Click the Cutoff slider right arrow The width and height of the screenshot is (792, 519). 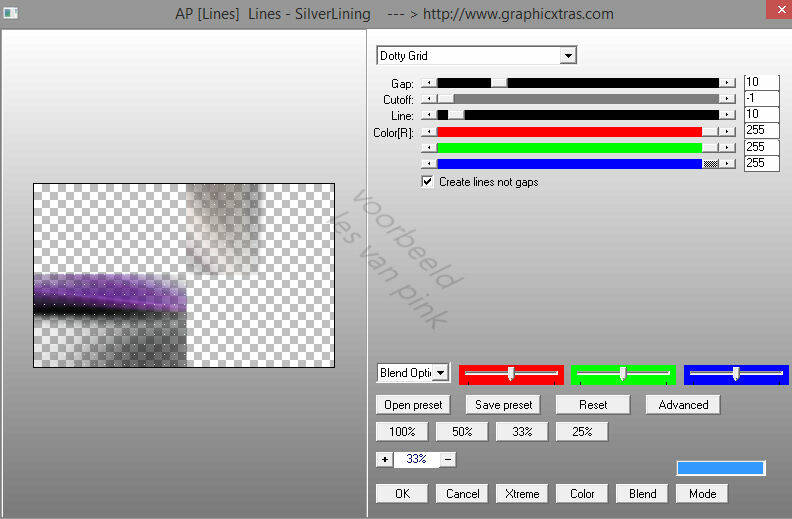(x=727, y=99)
